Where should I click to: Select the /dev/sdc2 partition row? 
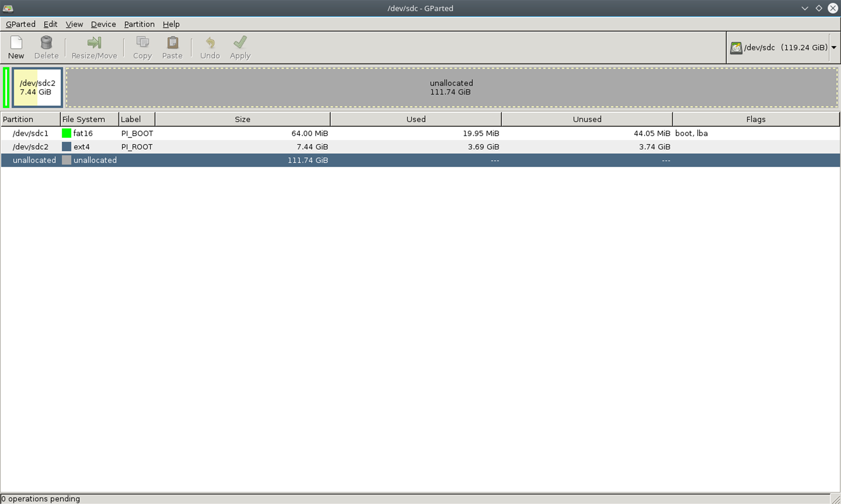(x=420, y=147)
